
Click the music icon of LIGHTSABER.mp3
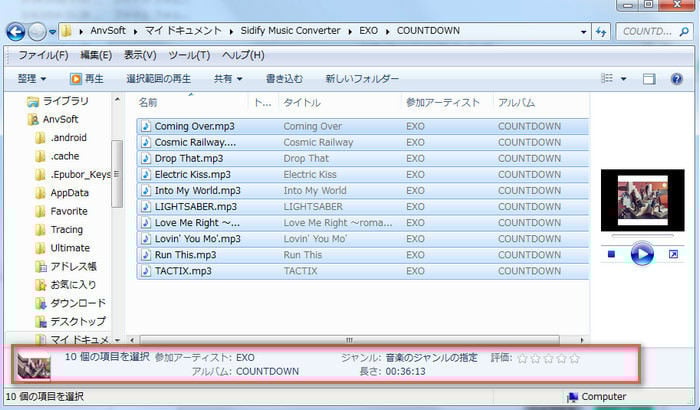pos(146,206)
